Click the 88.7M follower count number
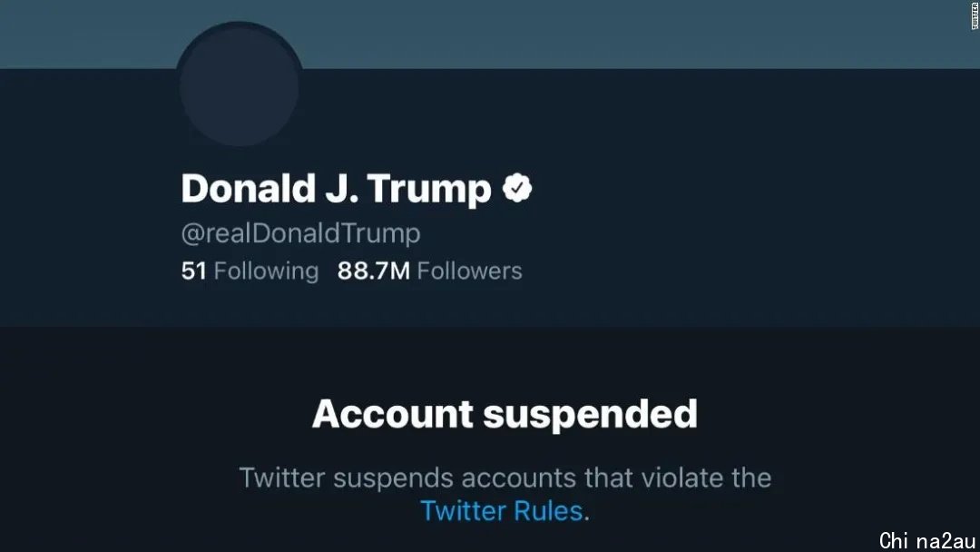980x552 pixels. (374, 271)
